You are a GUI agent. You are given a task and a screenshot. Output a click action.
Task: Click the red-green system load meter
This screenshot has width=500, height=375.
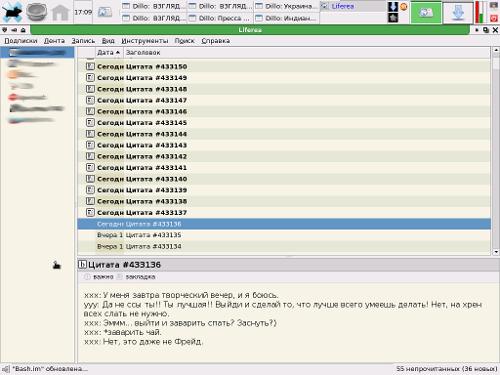[x=480, y=12]
